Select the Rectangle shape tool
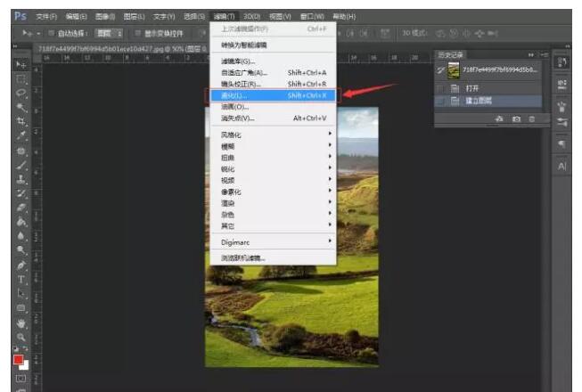 coord(20,308)
